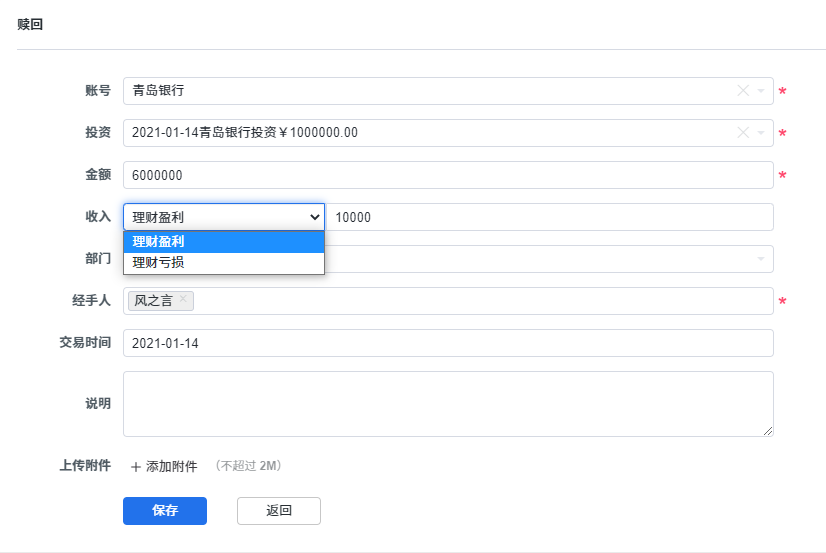The image size is (826, 553).
Task: Select the 理财盈利 option
Action: [224, 241]
